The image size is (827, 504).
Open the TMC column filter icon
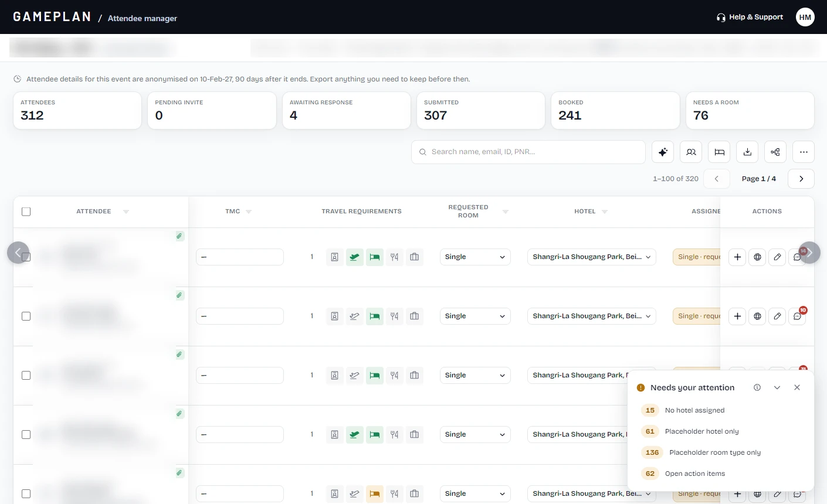[x=249, y=212]
